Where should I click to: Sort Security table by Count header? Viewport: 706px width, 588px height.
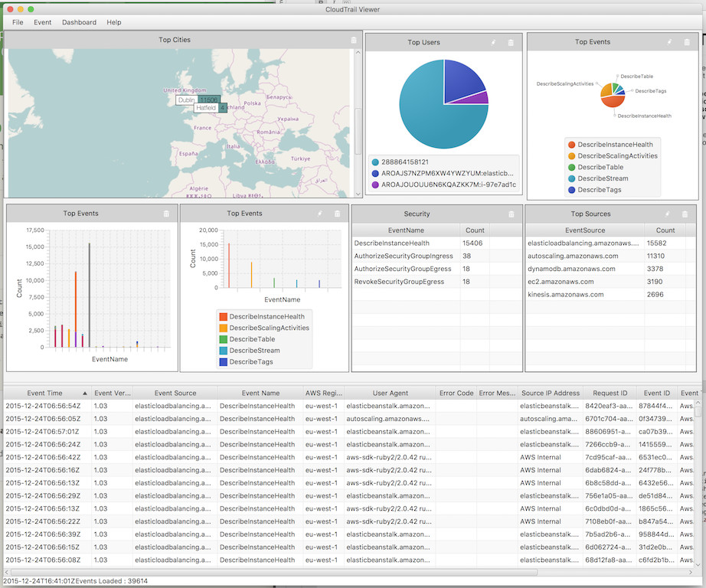(x=475, y=230)
